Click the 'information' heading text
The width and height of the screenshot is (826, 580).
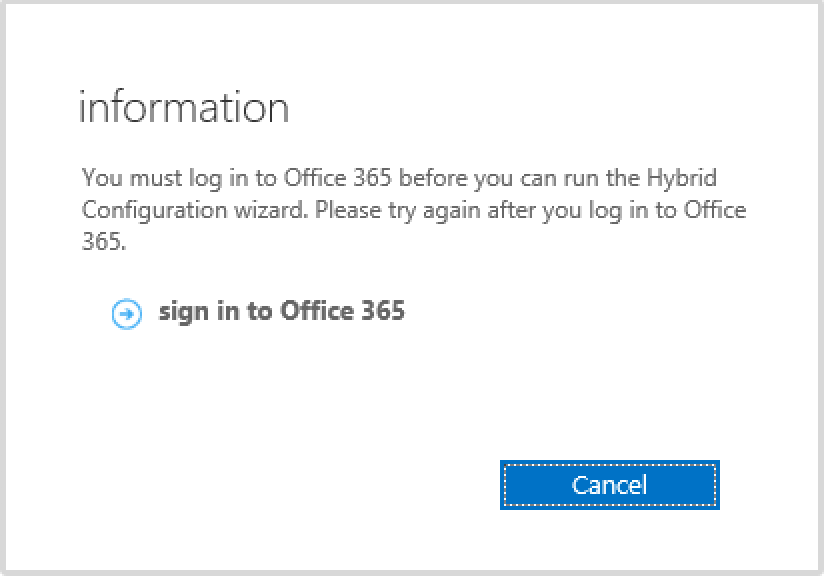[184, 108]
